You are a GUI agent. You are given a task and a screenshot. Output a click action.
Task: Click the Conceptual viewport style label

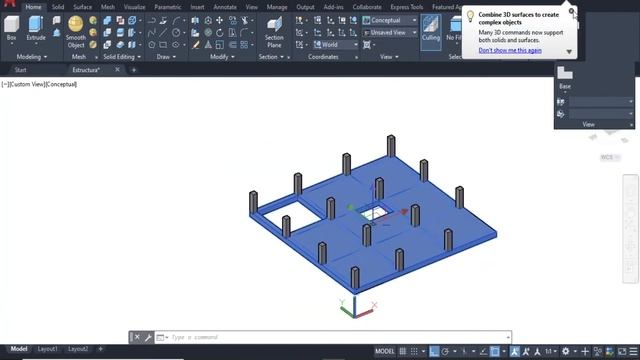tap(61, 84)
